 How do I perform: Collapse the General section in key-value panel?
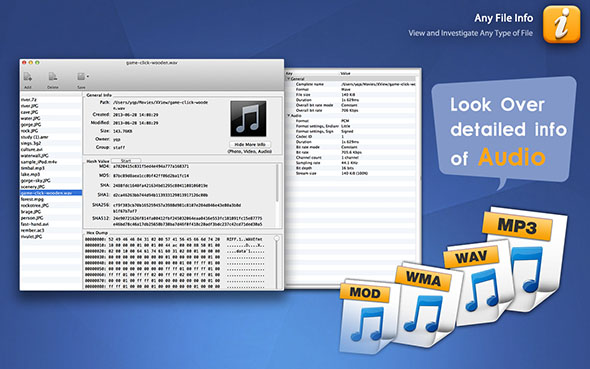click(x=289, y=79)
